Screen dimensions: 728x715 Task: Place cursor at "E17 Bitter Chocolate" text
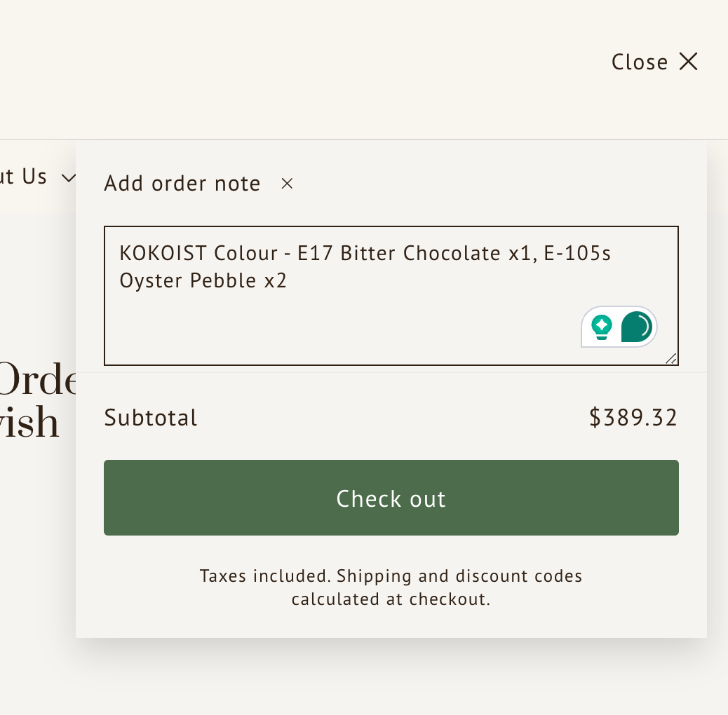pyautogui.click(x=400, y=253)
